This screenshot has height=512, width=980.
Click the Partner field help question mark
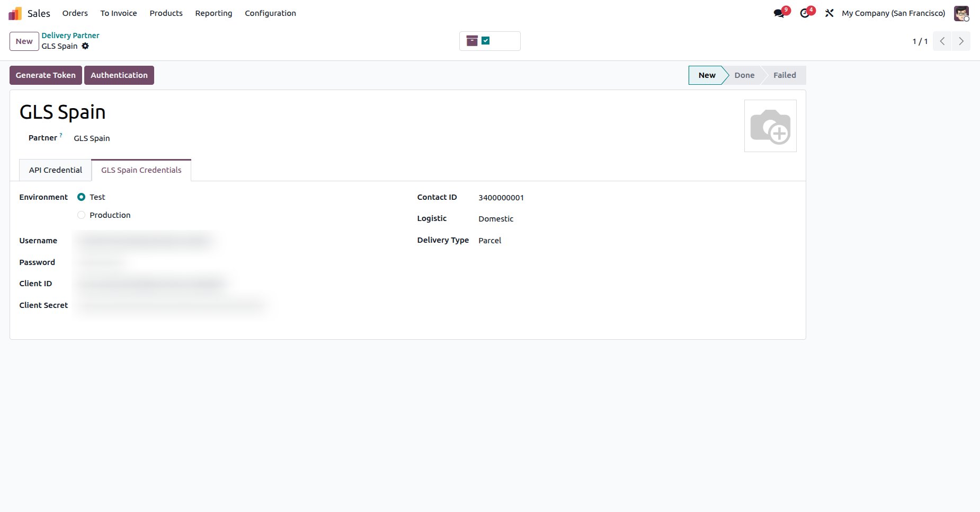(61, 135)
